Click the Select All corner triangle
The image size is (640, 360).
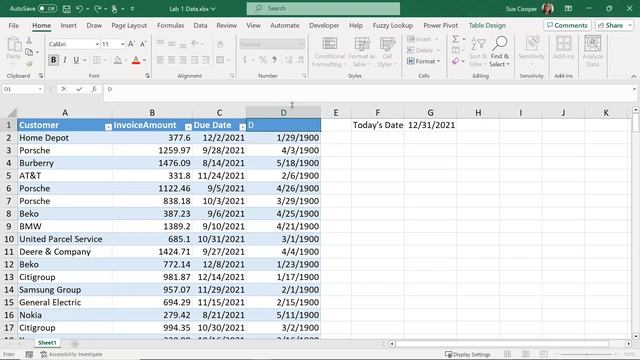click(12, 112)
